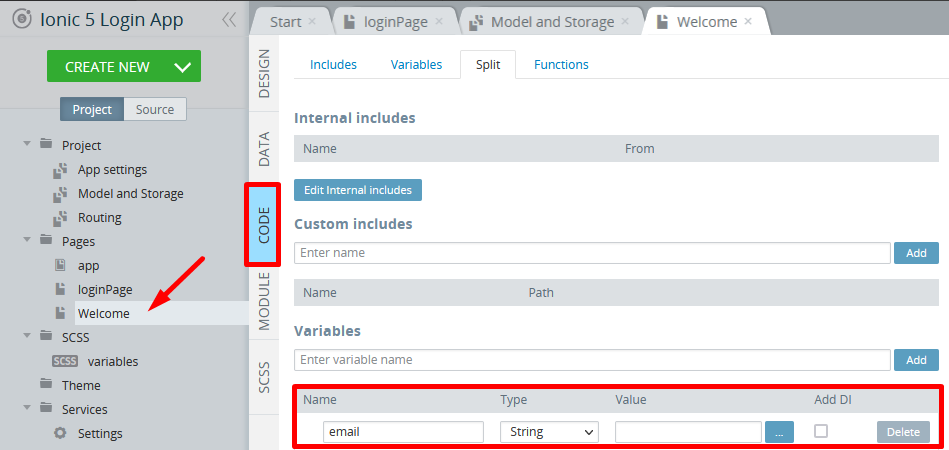949x450 pixels.
Task: Open the Settings gear under Services
Action: click(60, 433)
